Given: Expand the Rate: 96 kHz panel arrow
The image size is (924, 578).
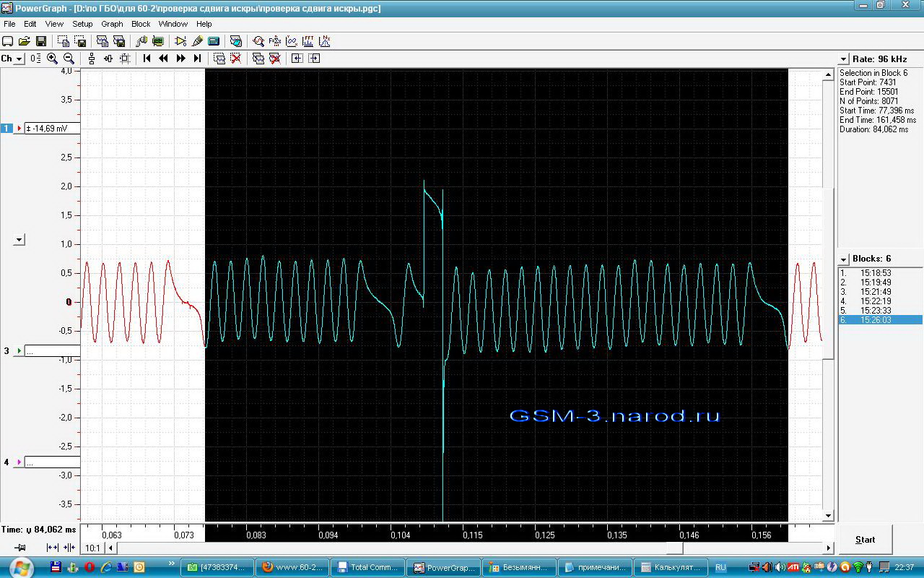Looking at the screenshot, I should point(844,59).
